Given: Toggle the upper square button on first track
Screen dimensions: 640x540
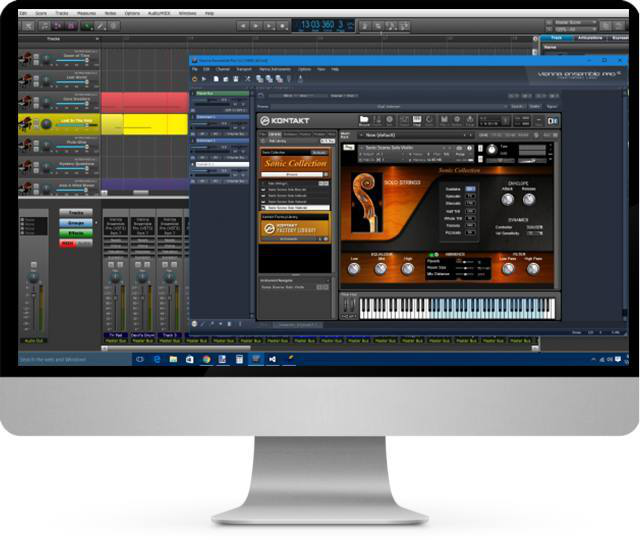Looking at the screenshot, I should (36, 57).
